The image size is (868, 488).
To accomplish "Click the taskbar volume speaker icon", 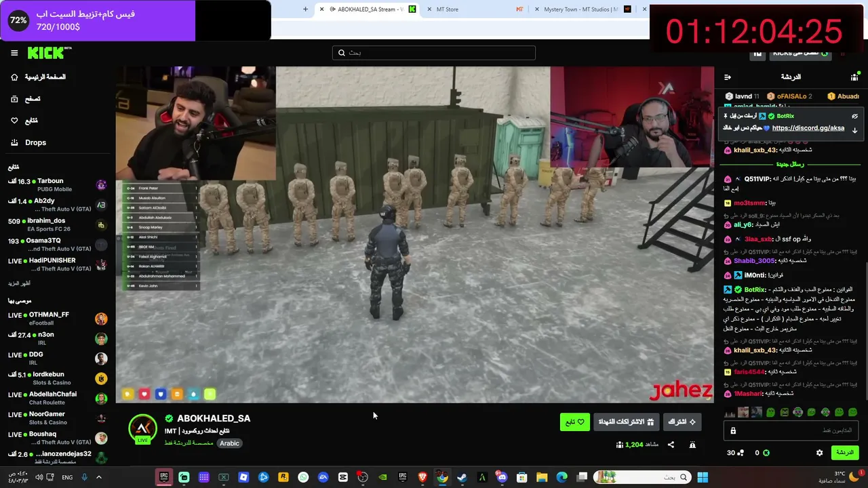I will click(39, 477).
